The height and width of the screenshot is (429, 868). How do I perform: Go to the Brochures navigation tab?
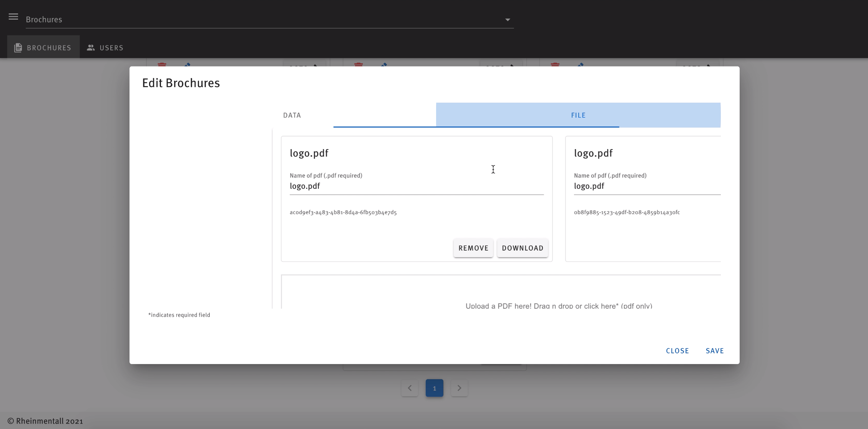[43, 48]
